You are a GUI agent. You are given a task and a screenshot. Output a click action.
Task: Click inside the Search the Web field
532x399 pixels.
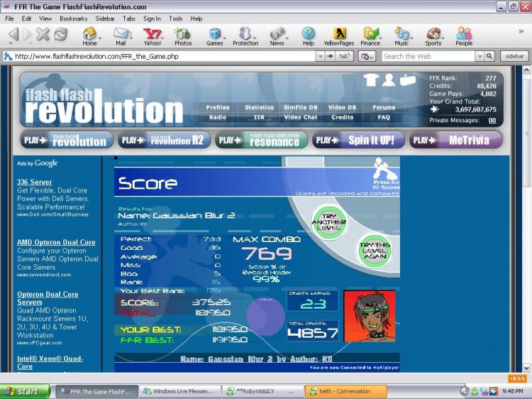(428, 56)
